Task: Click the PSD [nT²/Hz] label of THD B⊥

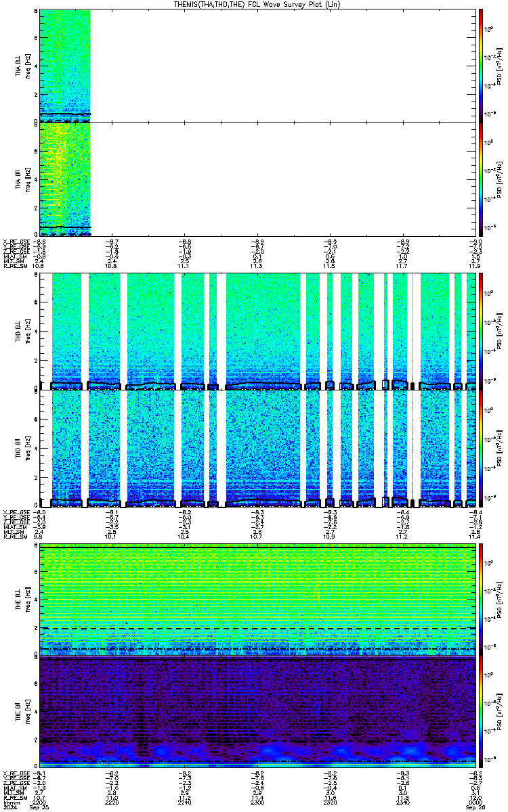Action: click(500, 332)
